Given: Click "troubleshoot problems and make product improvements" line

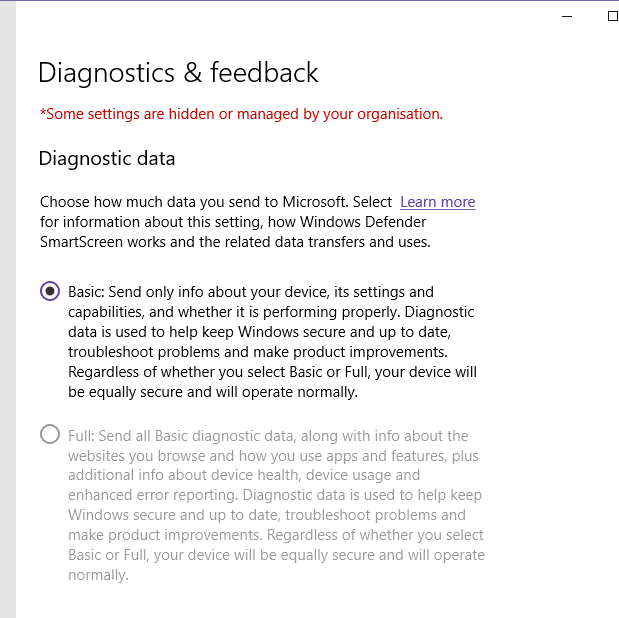Looking at the screenshot, I should [259, 352].
